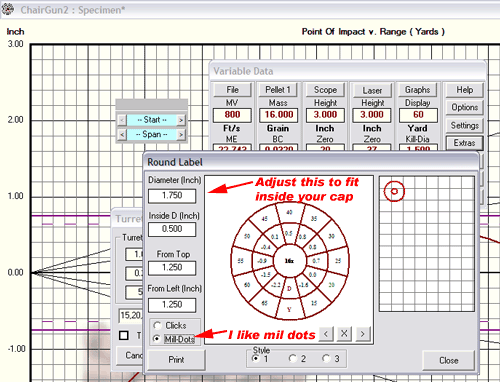
Task: Click the ChairGun2 app icon in title bar
Action: point(8,9)
